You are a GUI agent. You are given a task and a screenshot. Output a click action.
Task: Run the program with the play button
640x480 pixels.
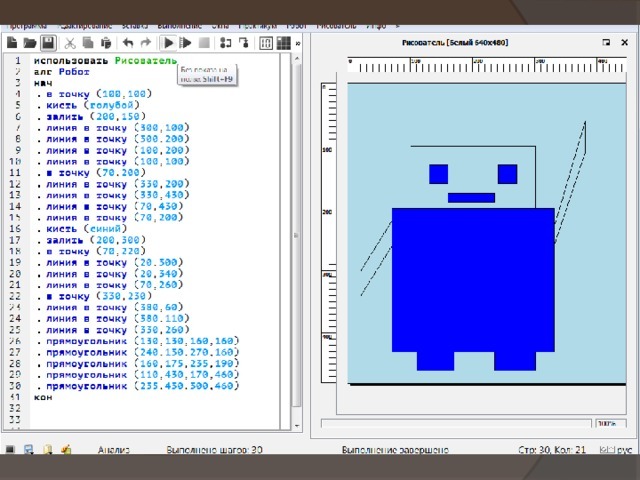(x=168, y=43)
